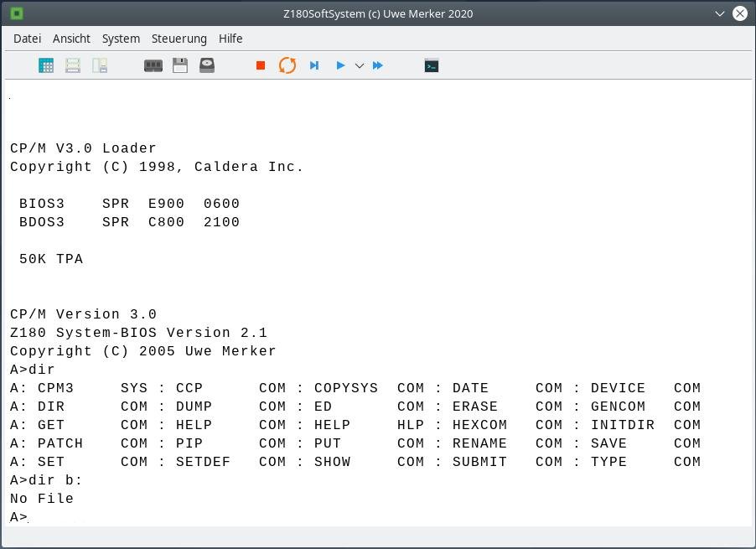
Task: Open the memory module (RAM) tool
Action: click(153, 65)
